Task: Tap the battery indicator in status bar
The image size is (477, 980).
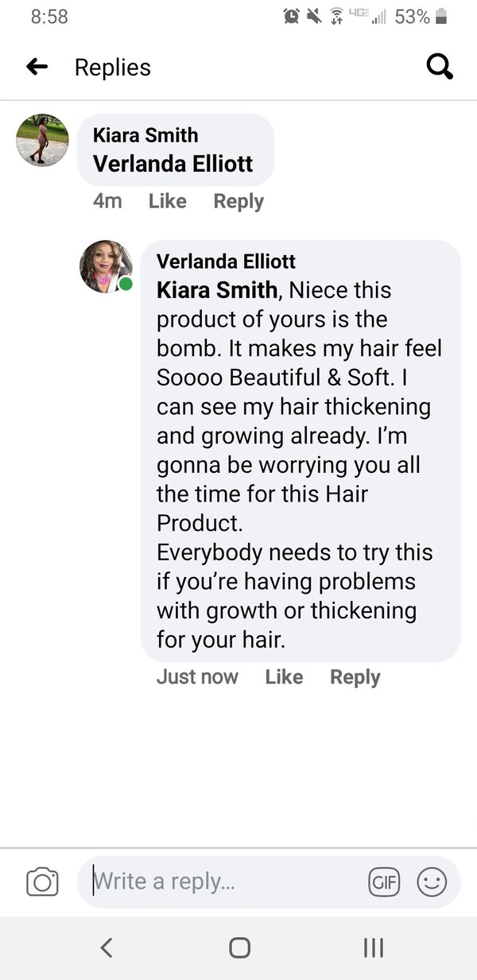Action: click(x=442, y=17)
